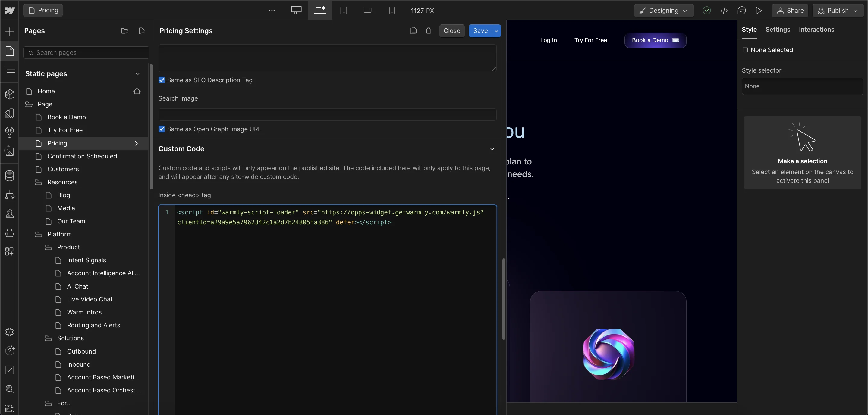Select Mobile landscape breakpoint
This screenshot has width=868, height=415.
click(x=368, y=11)
